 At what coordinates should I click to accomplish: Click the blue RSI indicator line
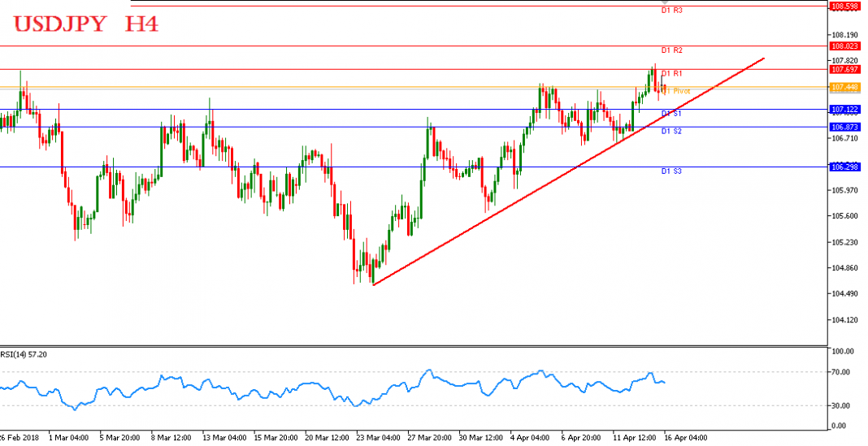click(332, 388)
